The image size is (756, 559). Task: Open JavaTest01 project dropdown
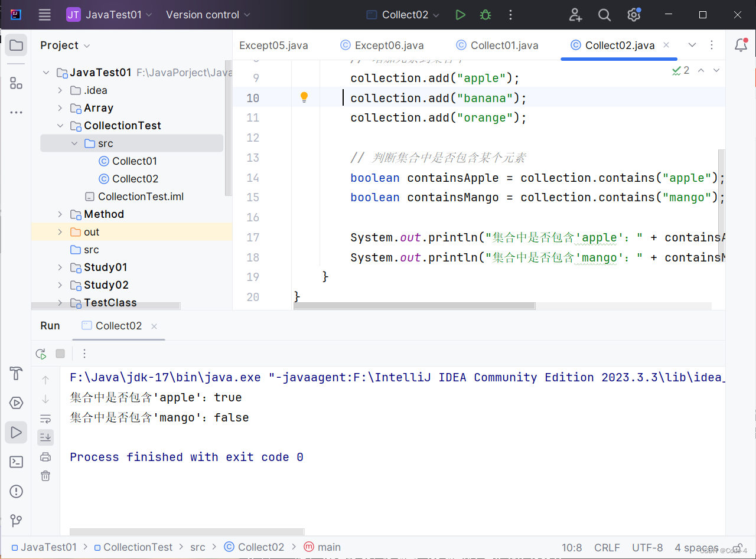coord(109,15)
